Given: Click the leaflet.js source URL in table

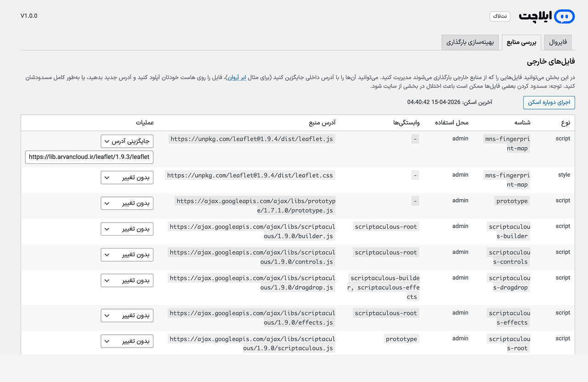Looking at the screenshot, I should 252,139.
